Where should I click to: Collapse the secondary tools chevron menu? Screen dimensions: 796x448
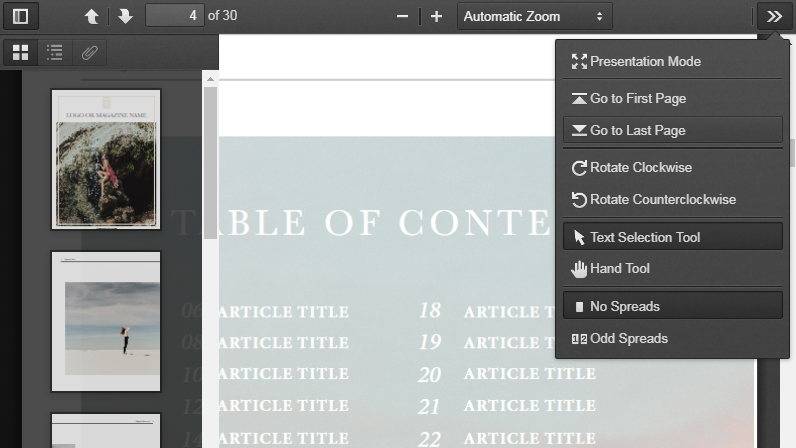point(774,16)
